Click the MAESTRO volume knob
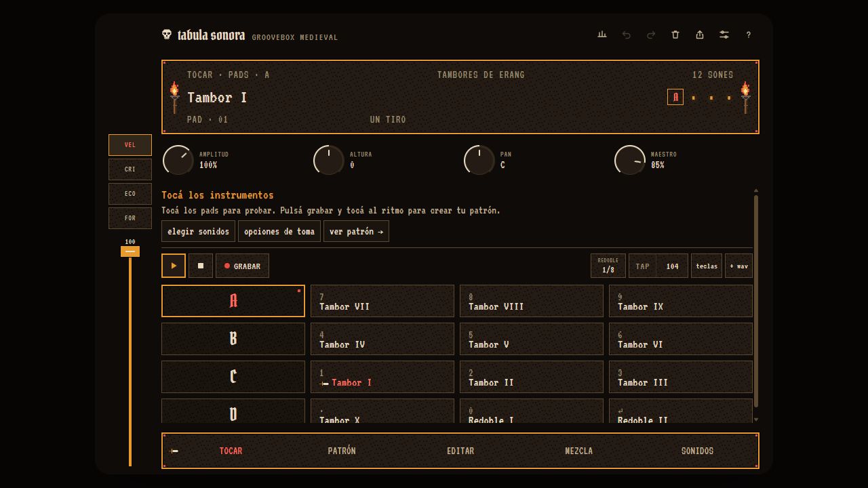This screenshot has height=488, width=868. point(630,161)
